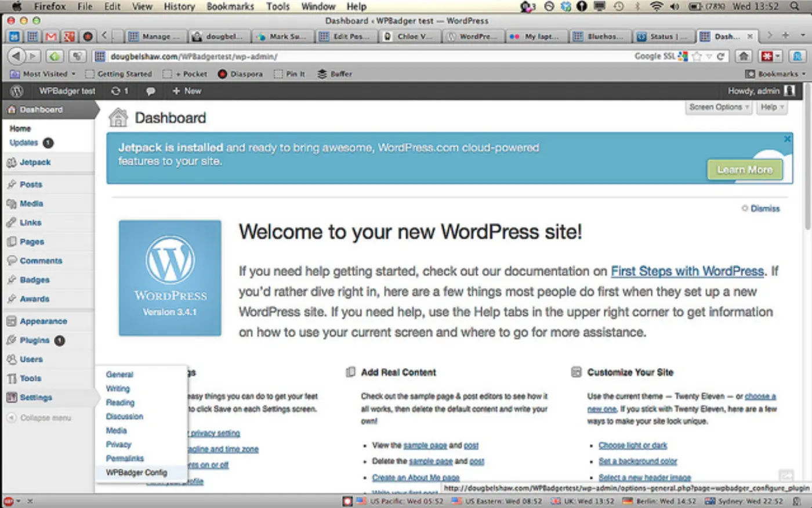Open the Firefox File menu
The image size is (812, 508).
(85, 7)
